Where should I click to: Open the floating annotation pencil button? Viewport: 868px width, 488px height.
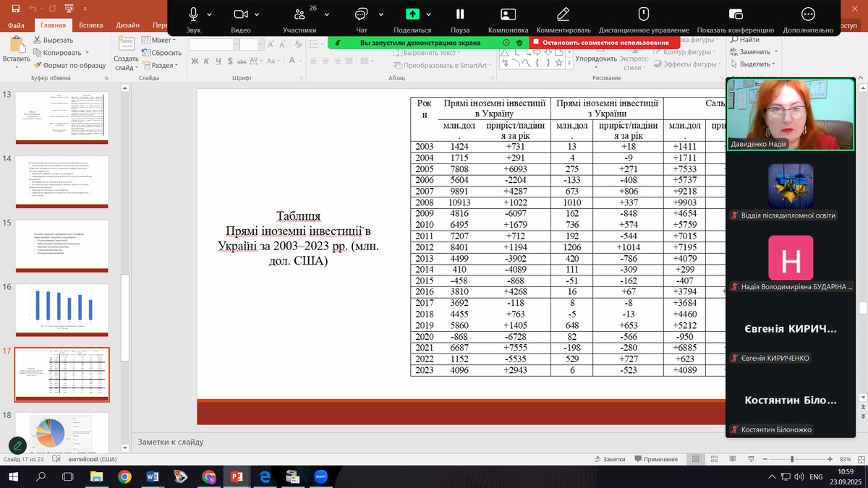(18, 446)
